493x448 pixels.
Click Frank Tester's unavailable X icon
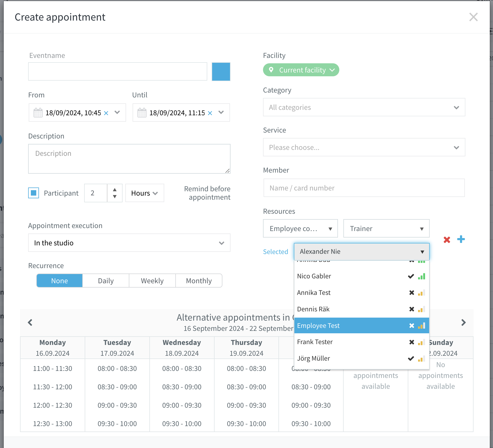coord(412,342)
